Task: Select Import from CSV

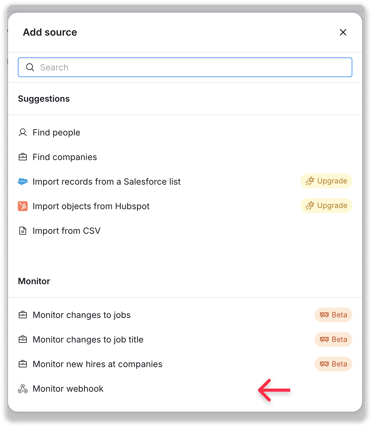Action: click(x=185, y=231)
